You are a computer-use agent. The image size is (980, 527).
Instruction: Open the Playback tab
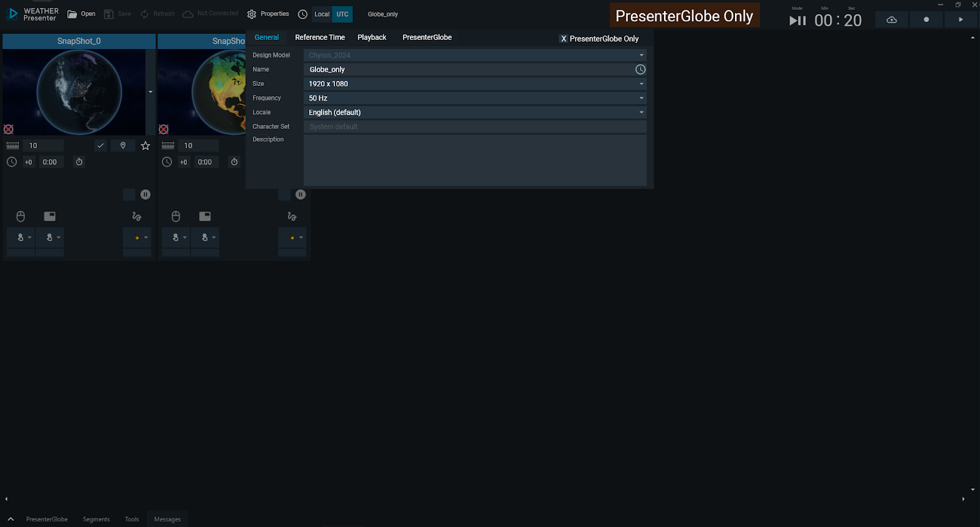pos(372,37)
